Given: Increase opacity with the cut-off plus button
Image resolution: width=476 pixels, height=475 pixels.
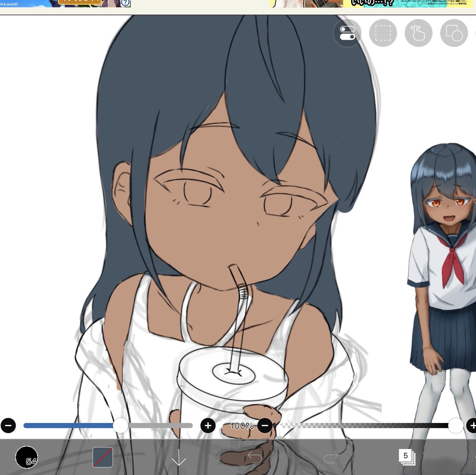Looking at the screenshot, I should (x=472, y=426).
